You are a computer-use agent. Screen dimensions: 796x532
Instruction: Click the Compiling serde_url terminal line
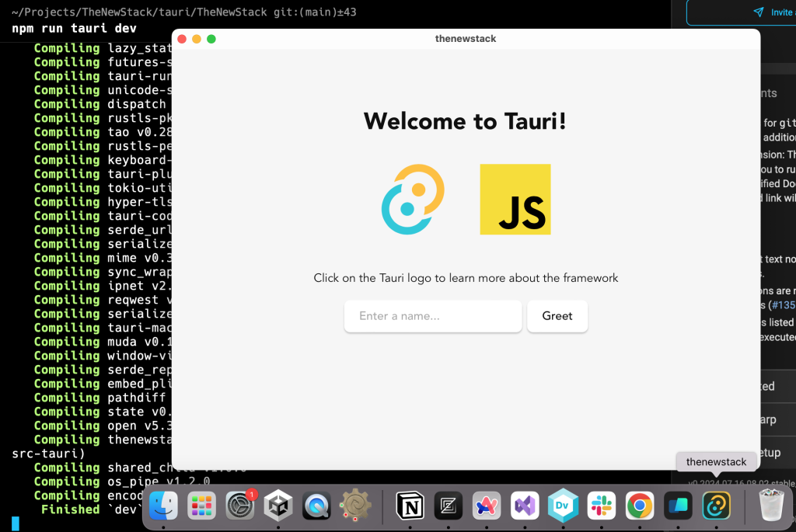point(103,230)
